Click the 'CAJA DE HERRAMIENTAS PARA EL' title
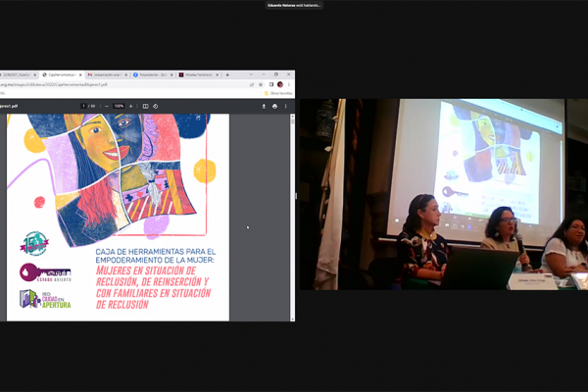 156,251
